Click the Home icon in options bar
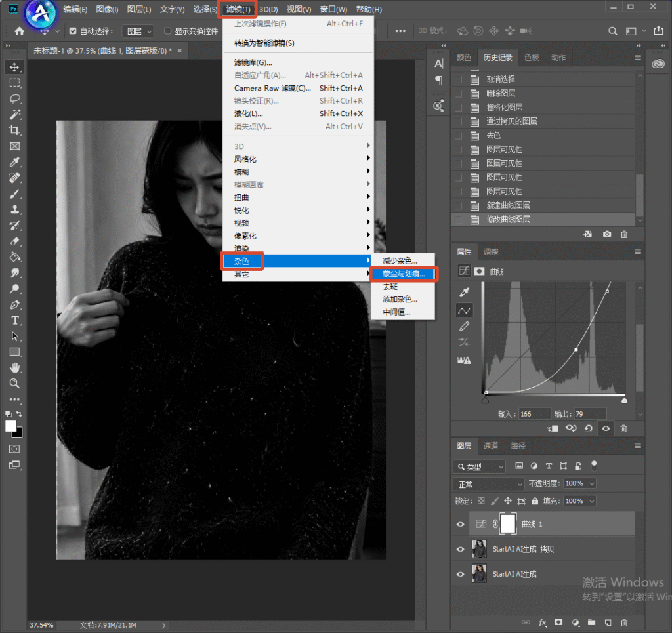 pyautogui.click(x=19, y=31)
